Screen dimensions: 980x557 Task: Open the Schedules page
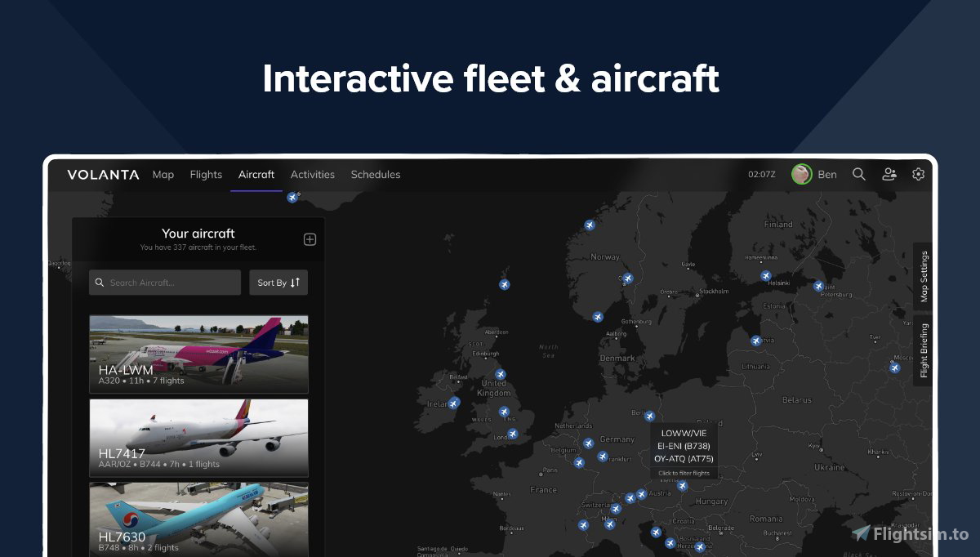click(376, 174)
